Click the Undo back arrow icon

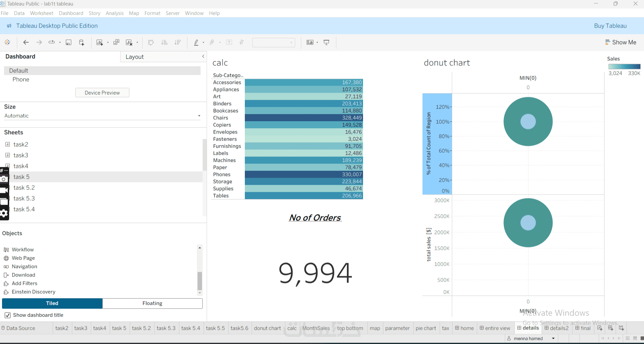click(x=26, y=42)
